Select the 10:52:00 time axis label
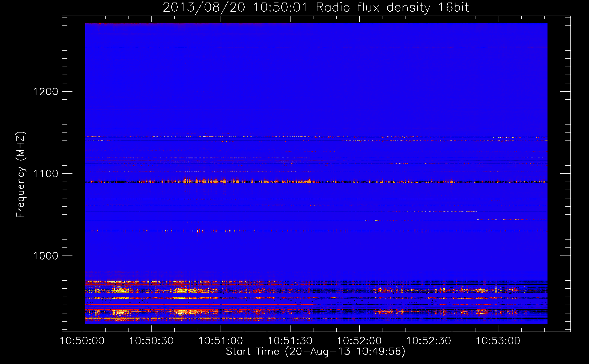Screen dimensions: 589x364 pos(359,341)
